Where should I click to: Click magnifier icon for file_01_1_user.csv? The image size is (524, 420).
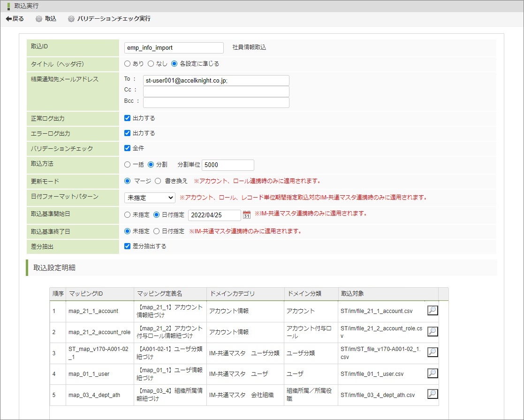coord(433,373)
